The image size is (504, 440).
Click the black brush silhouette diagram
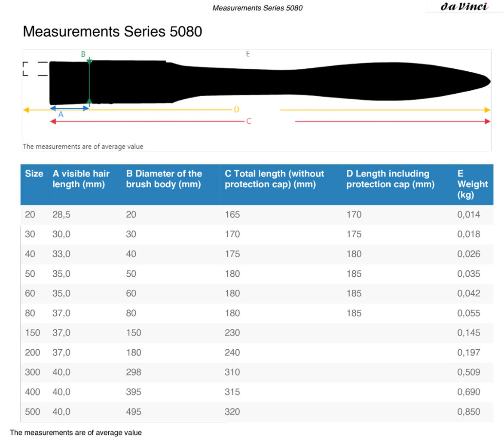[270, 82]
